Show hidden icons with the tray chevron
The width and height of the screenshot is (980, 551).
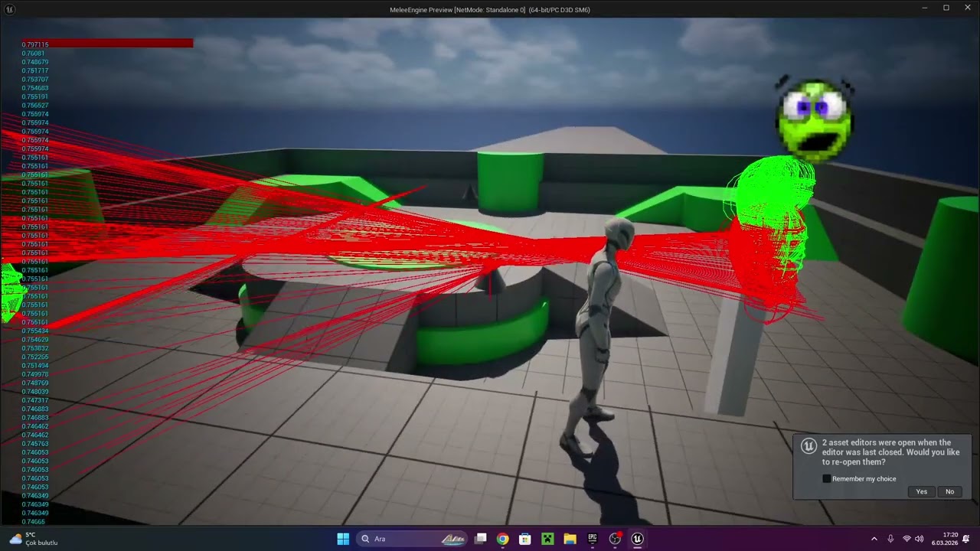pos(874,539)
